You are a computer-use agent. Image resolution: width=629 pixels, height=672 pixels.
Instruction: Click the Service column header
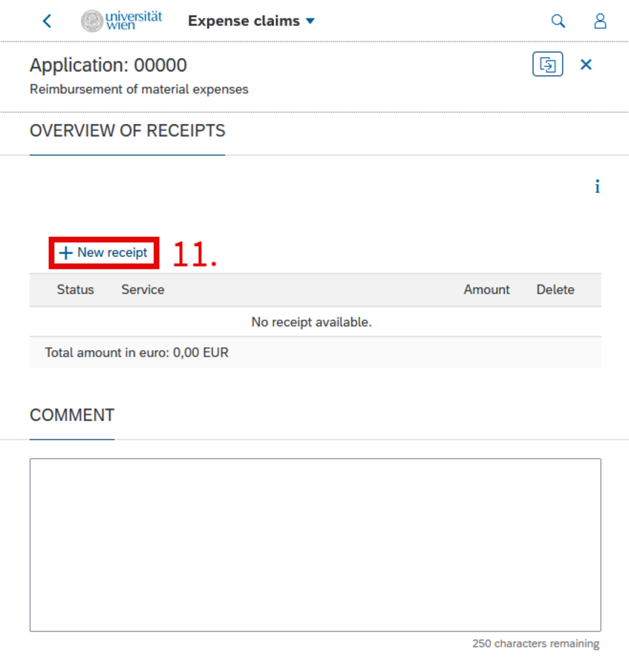click(x=143, y=290)
